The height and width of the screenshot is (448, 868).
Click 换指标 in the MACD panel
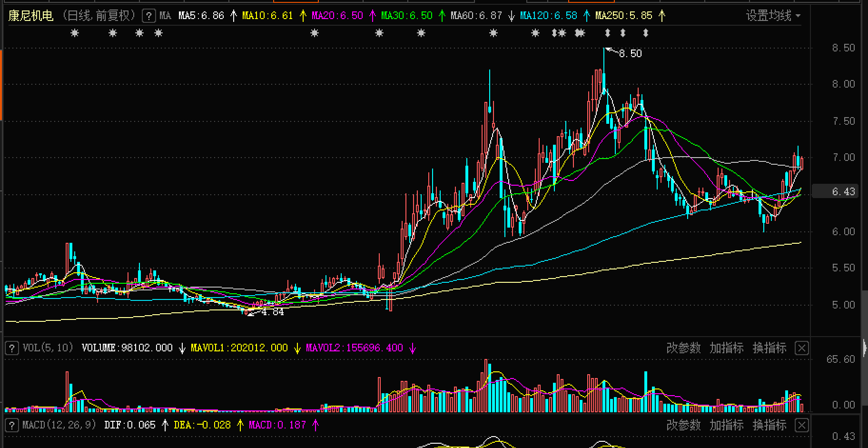(x=769, y=425)
